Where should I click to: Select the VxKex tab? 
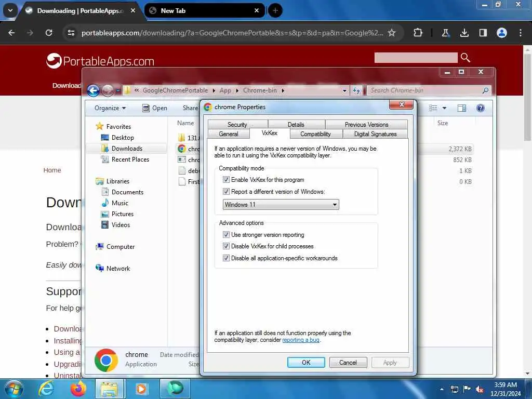click(270, 133)
